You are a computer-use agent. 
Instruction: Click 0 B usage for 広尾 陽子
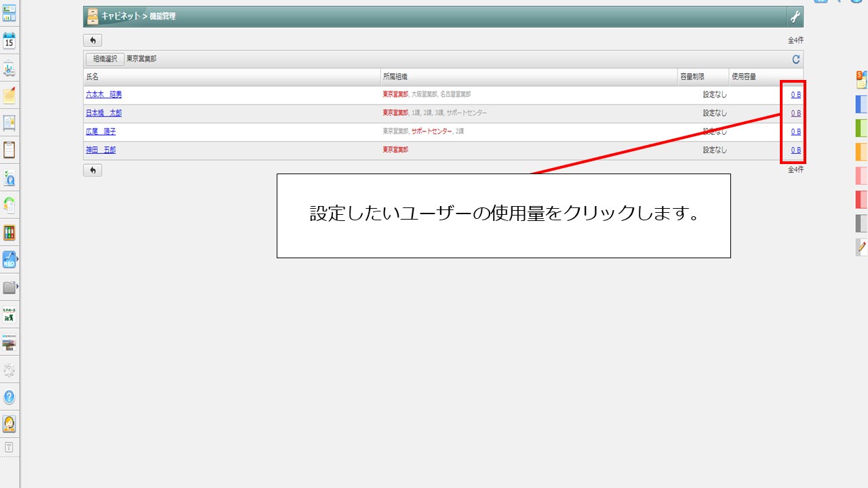pyautogui.click(x=795, y=131)
